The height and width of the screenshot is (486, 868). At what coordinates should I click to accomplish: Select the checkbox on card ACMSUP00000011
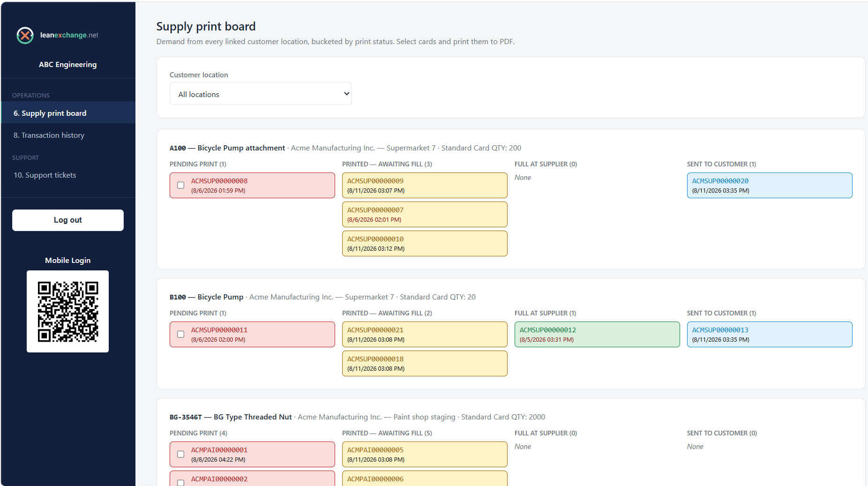pos(180,334)
